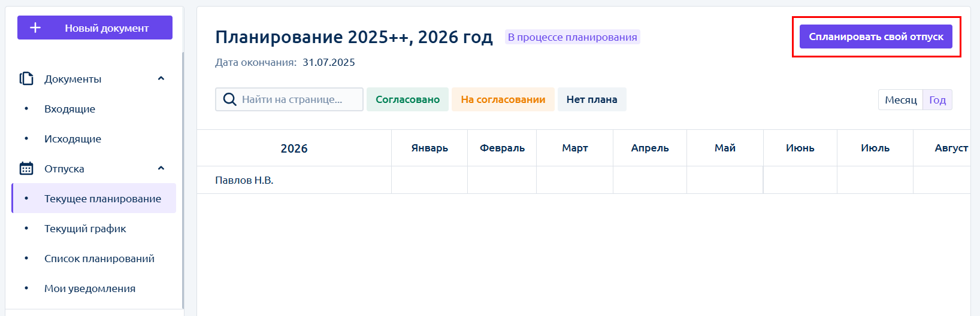Image resolution: width=980 pixels, height=316 pixels.
Task: Toggle the Нет плана filter
Action: point(591,99)
